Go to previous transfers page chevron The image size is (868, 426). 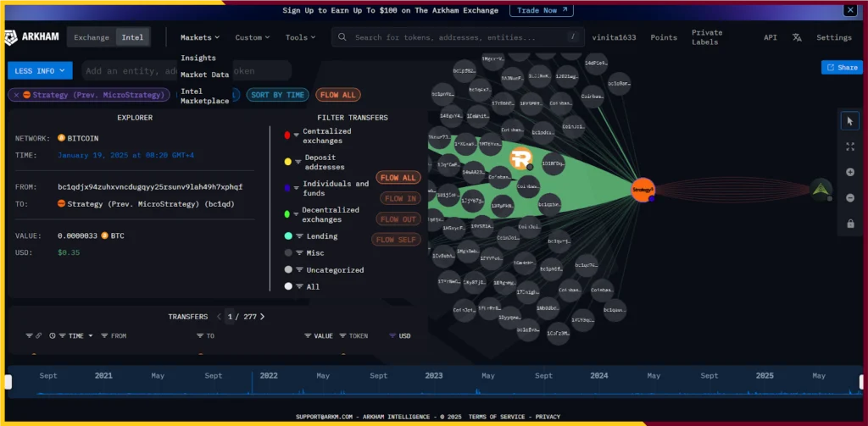219,317
